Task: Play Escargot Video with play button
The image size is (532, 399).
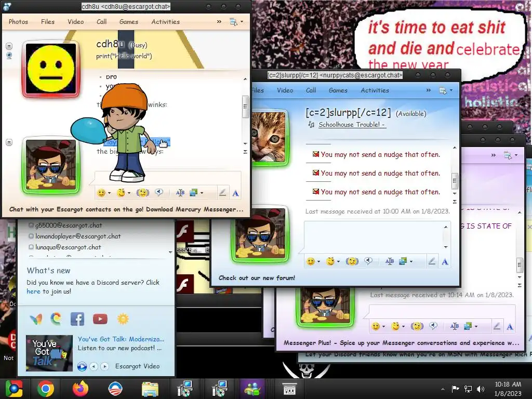Action: coord(82,366)
